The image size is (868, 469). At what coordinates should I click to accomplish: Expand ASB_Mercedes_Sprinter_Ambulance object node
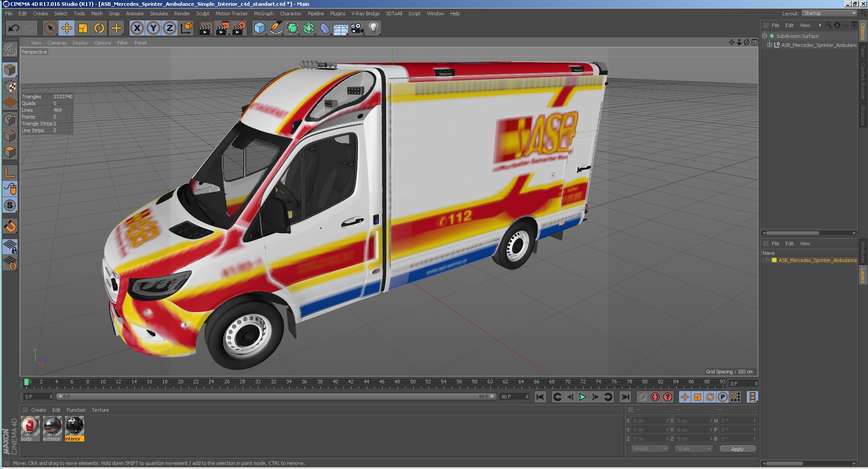coord(770,45)
